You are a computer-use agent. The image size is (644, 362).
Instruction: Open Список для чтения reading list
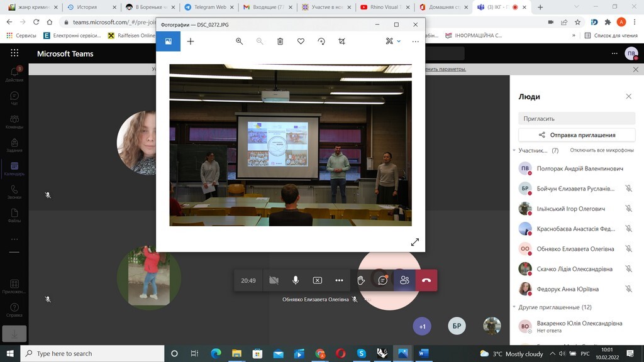(x=611, y=36)
